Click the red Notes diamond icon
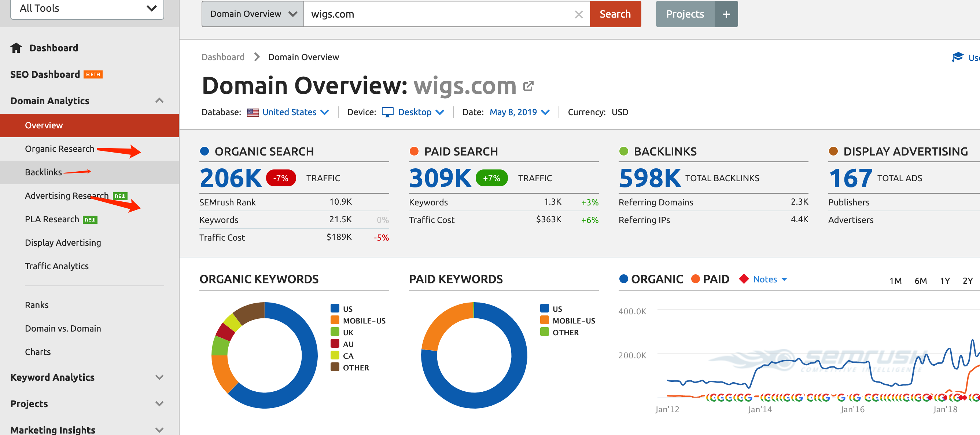 click(744, 279)
